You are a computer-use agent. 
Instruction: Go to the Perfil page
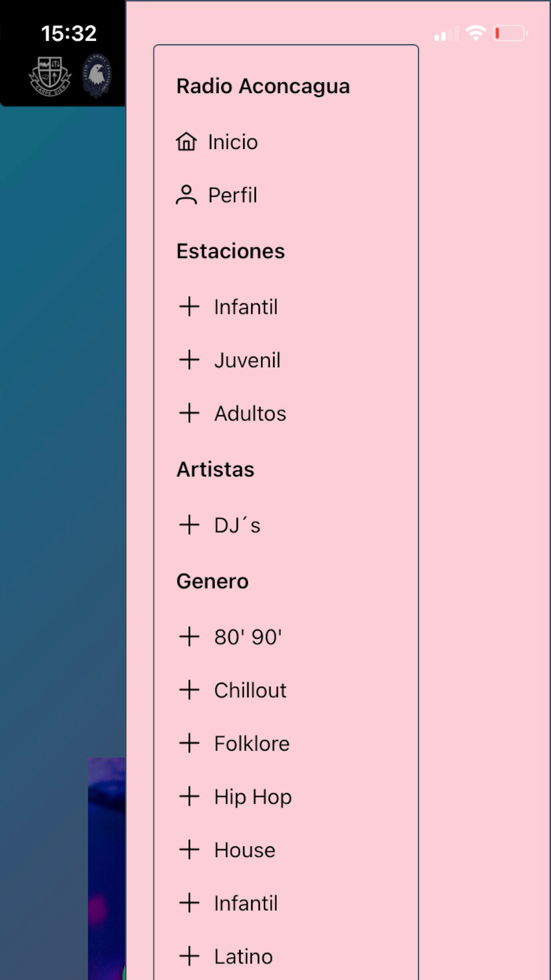[233, 195]
